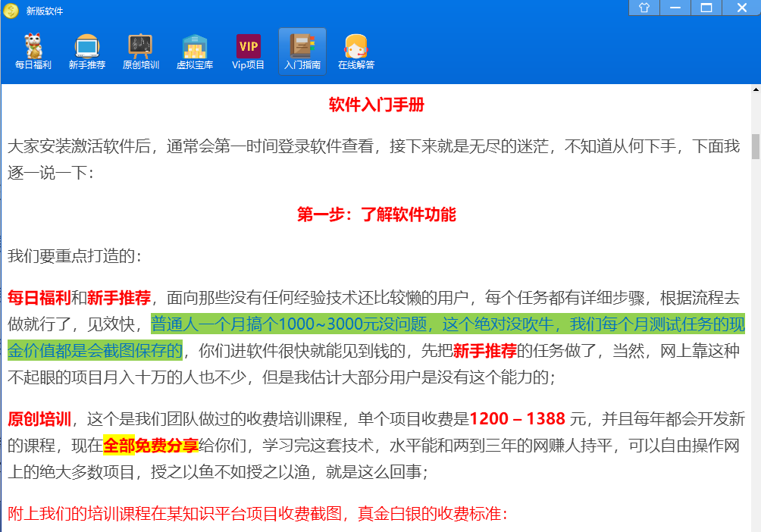Maximize the 新版软件 window
This screenshot has height=532, width=761.
706,8
